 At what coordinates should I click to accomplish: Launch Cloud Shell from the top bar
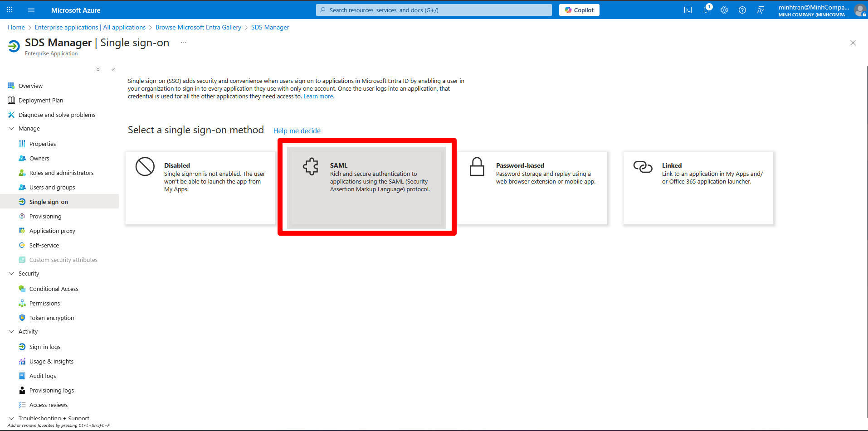(688, 10)
